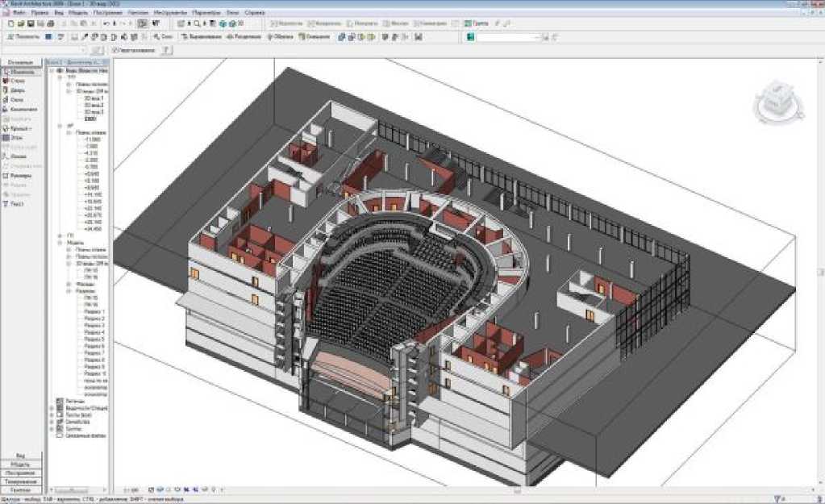The image size is (825, 504).
Task: Select the Текст (Text) tool
Action: point(18,204)
